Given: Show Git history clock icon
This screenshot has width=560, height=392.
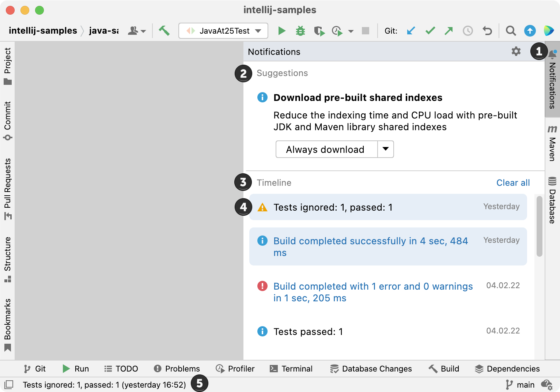Looking at the screenshot, I should [468, 31].
